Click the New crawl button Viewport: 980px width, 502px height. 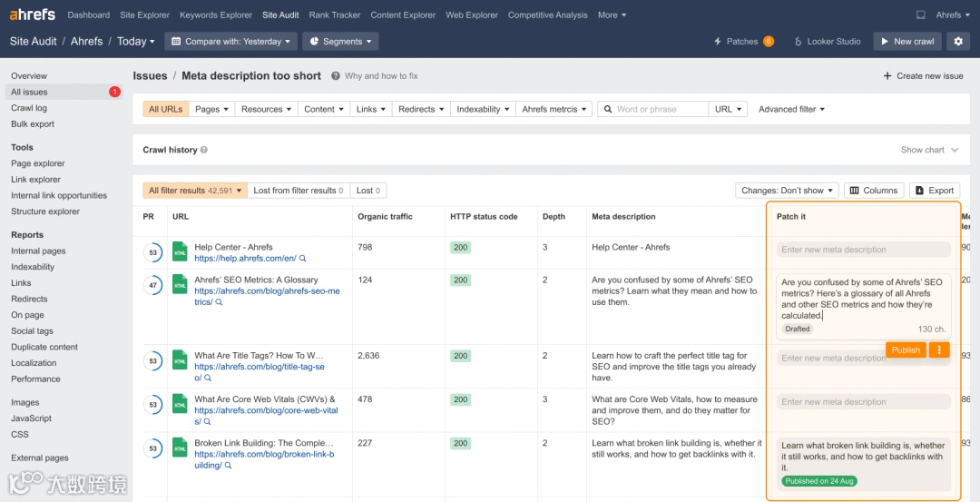(906, 41)
